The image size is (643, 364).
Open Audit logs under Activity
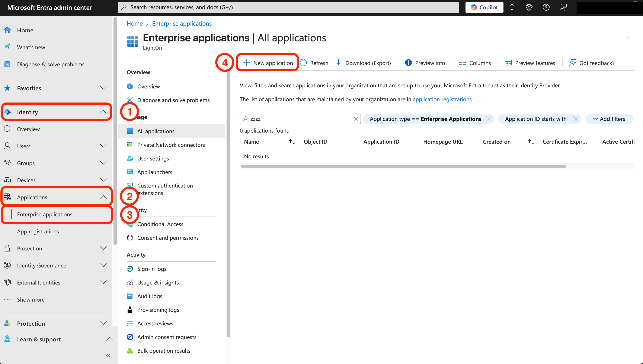point(149,296)
